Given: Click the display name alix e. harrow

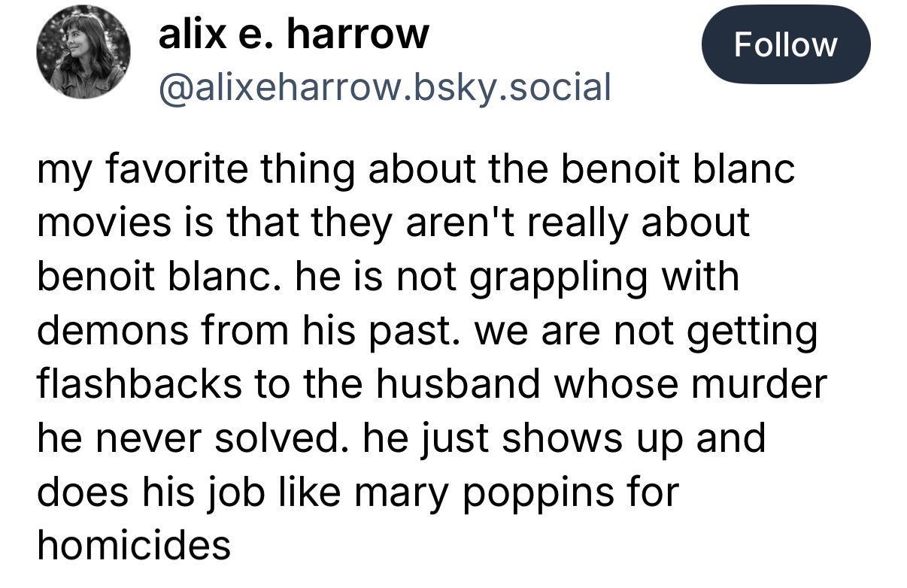Looking at the screenshot, I should [x=293, y=34].
